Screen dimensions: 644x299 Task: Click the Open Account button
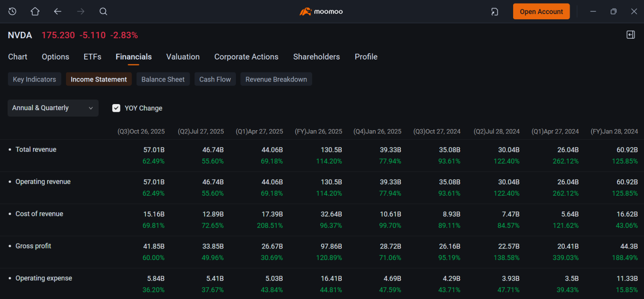pyautogui.click(x=541, y=12)
